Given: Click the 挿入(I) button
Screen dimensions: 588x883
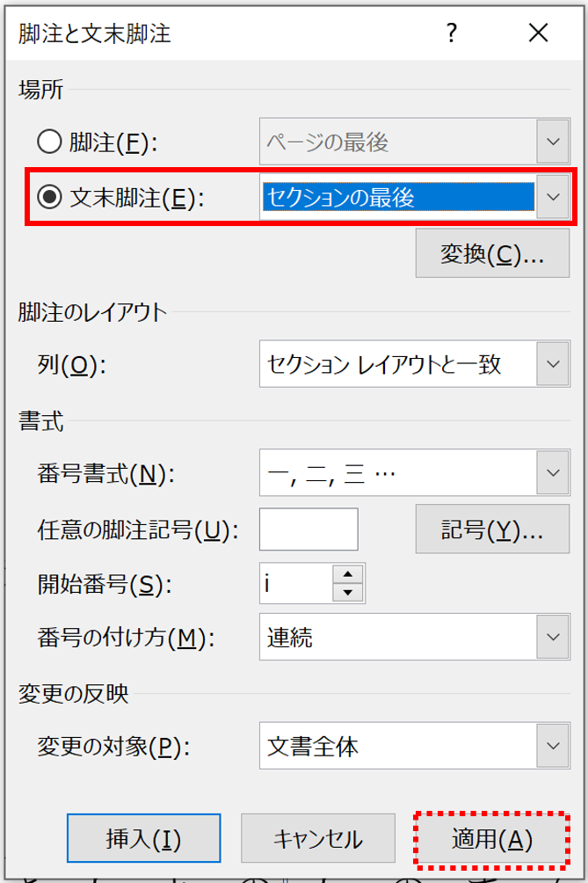Looking at the screenshot, I should 143,838.
